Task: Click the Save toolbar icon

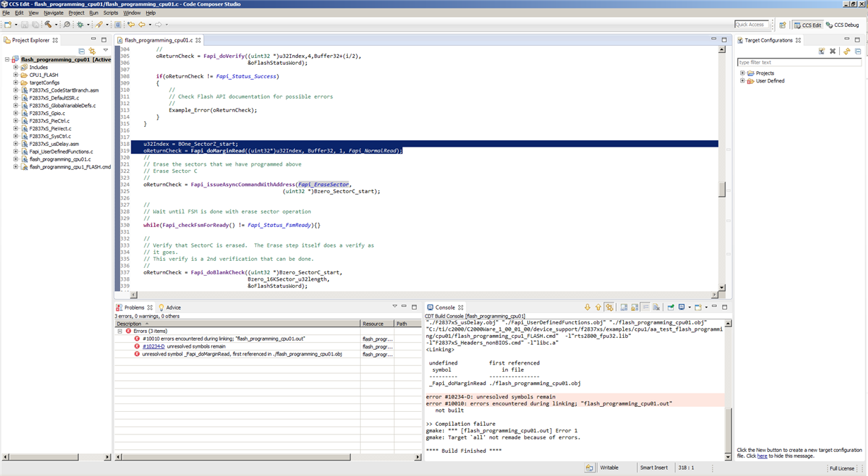Action: tap(25, 25)
